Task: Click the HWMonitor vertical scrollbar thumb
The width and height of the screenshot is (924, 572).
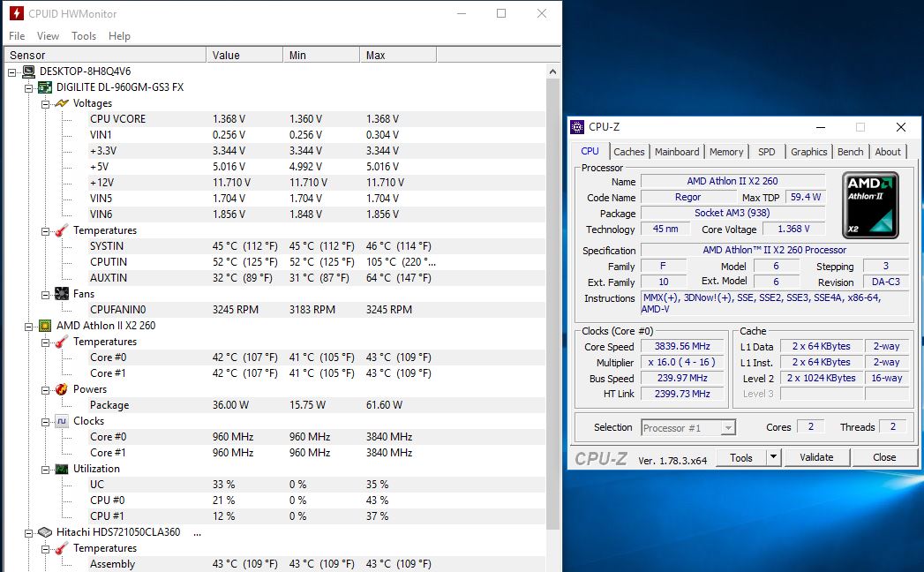Action: point(552,304)
